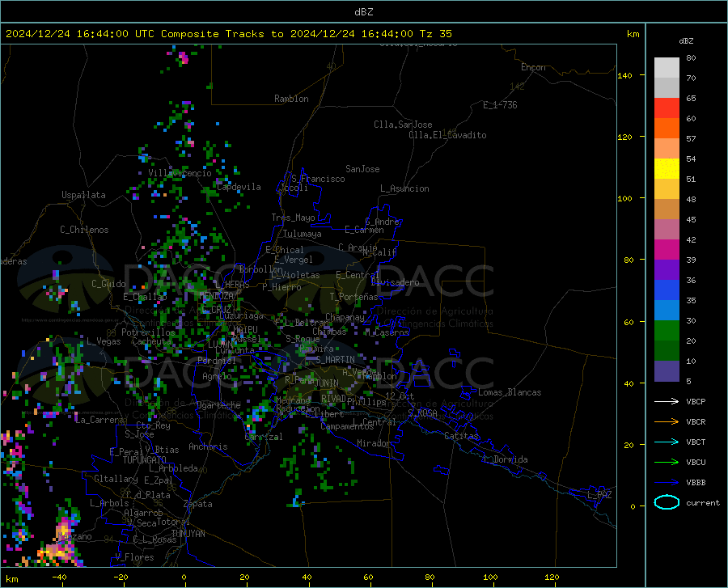Click the S_Francisco place label
The image size is (728, 588).
pos(318,179)
